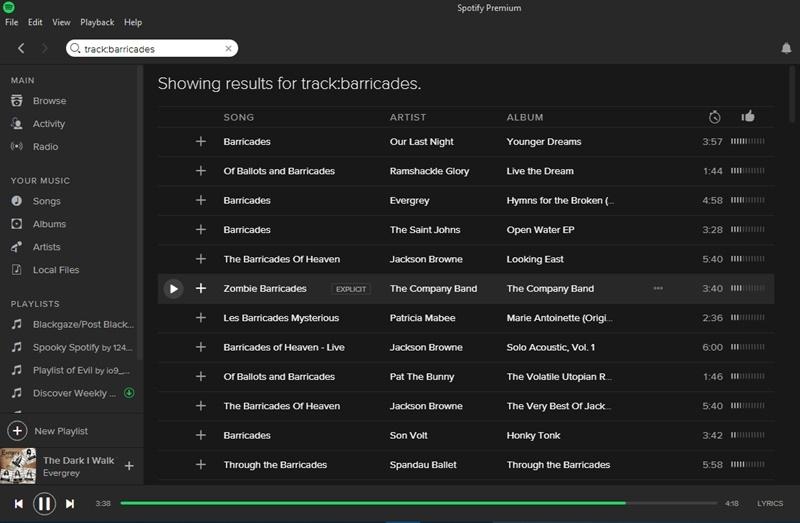This screenshot has height=523, width=800.
Task: Open the Help menu
Action: 133,22
